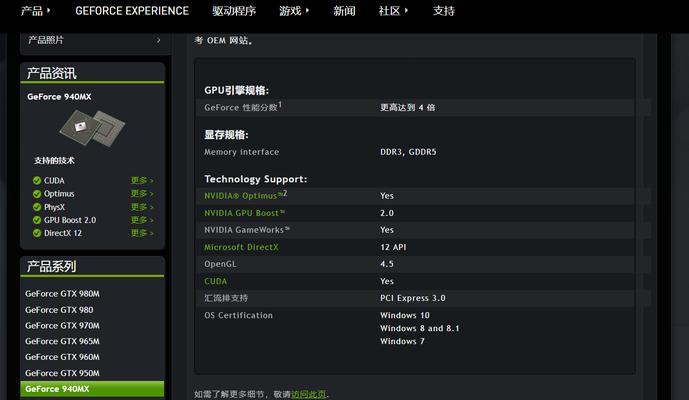Click the DirectX 12 check icon
This screenshot has height=400, width=689.
tap(37, 233)
